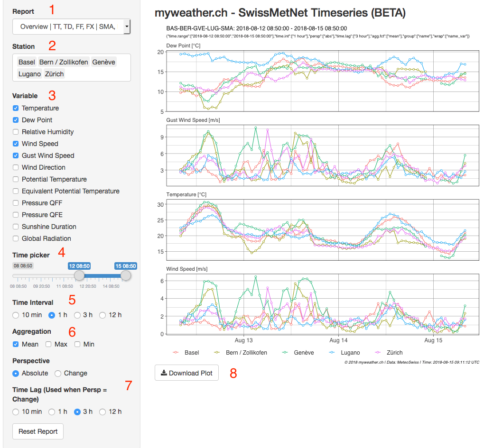
Task: Choose the 12 h Time Interval
Action: pos(102,315)
